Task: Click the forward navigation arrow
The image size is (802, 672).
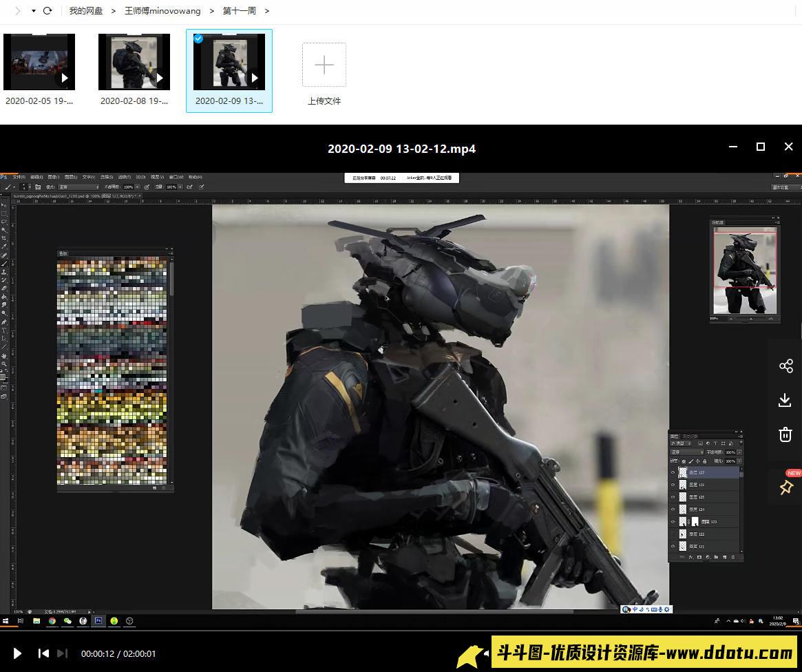Action: point(17,10)
